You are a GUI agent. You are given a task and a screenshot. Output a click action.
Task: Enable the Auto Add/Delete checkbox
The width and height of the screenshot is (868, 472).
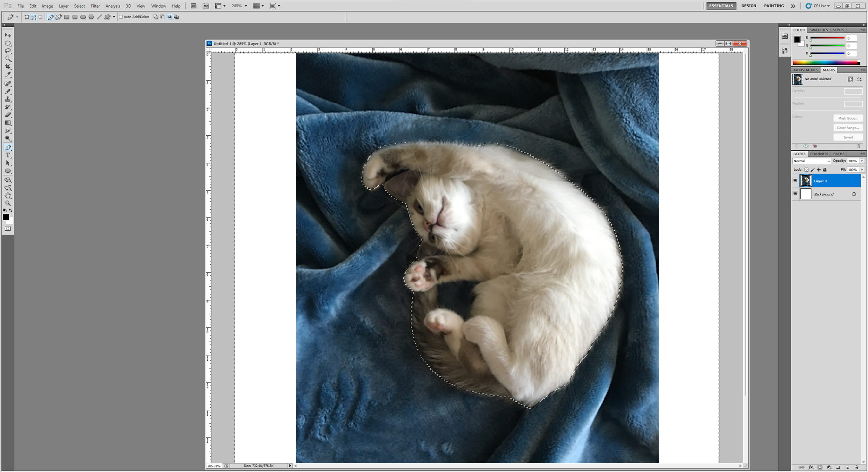121,17
